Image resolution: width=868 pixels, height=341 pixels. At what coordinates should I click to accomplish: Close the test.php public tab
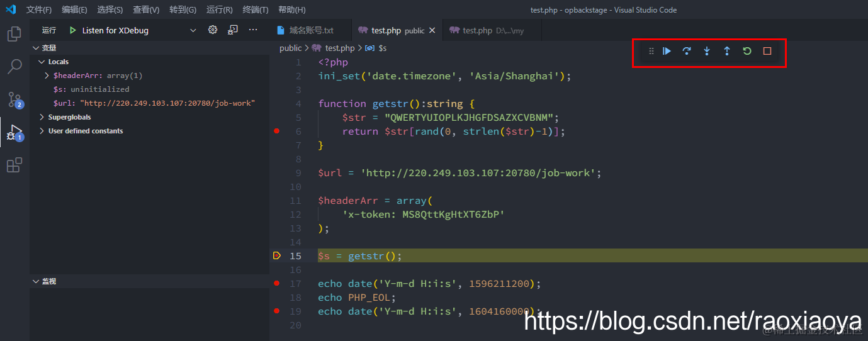pos(432,30)
